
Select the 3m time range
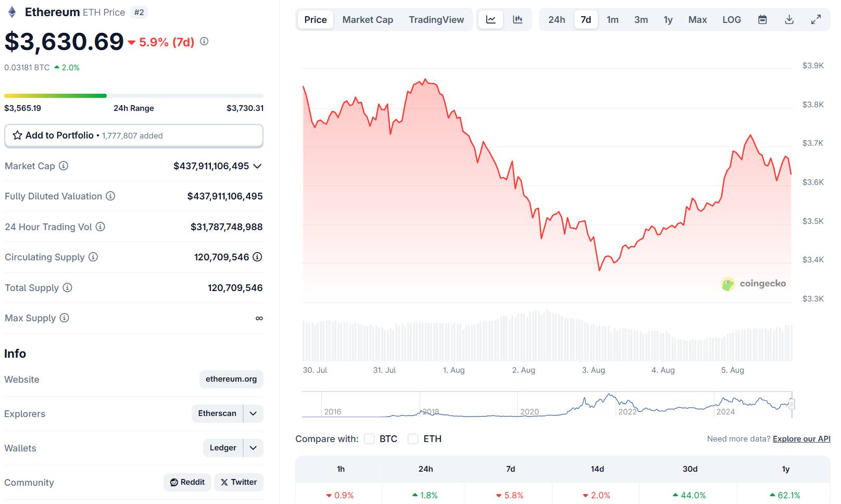(641, 20)
